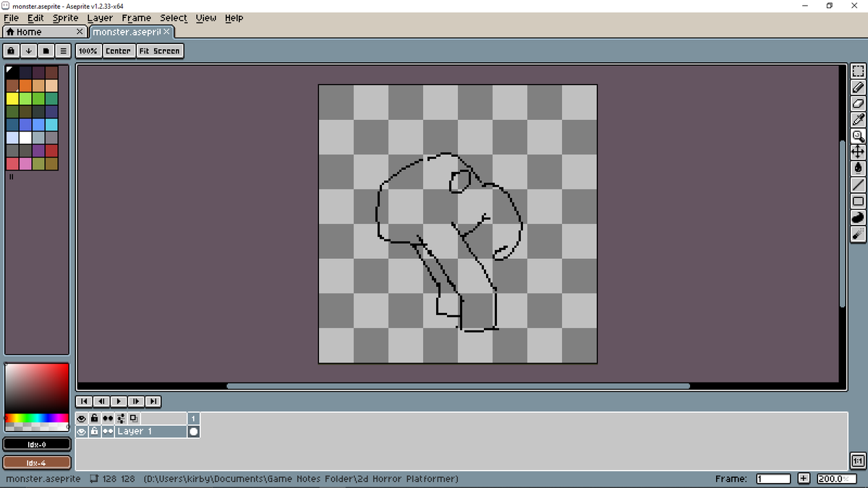Open the palette options hamburger menu
Viewport: 868px width, 488px height.
[x=63, y=51]
